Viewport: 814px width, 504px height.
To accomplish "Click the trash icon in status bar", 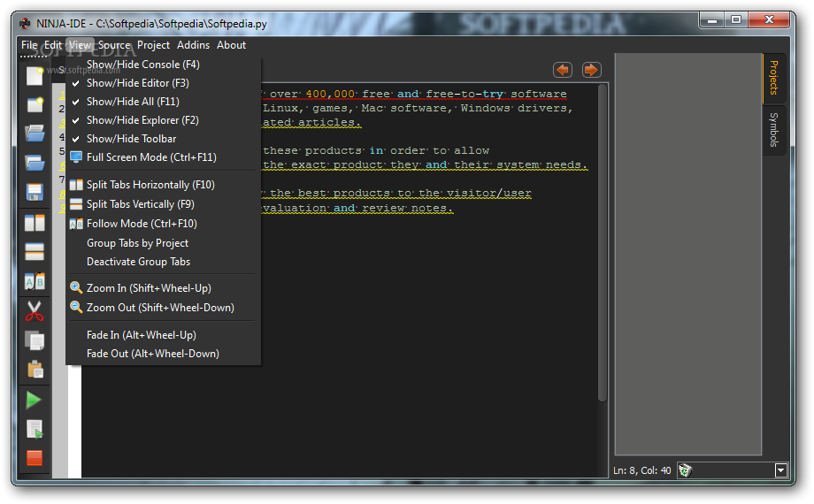I will click(x=685, y=470).
